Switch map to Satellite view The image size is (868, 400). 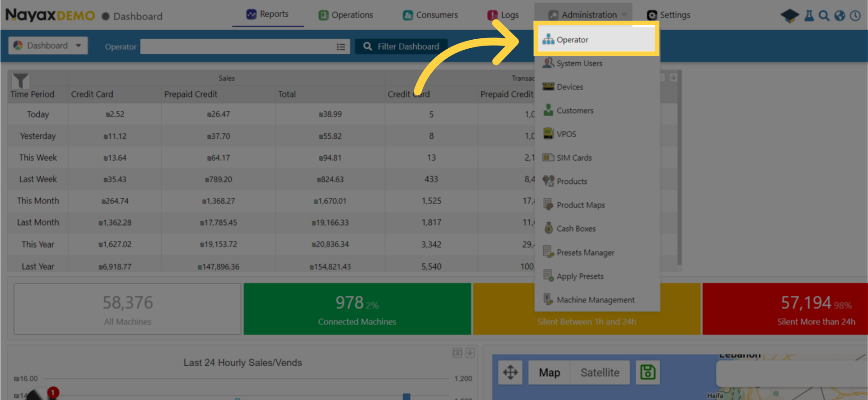click(x=600, y=372)
